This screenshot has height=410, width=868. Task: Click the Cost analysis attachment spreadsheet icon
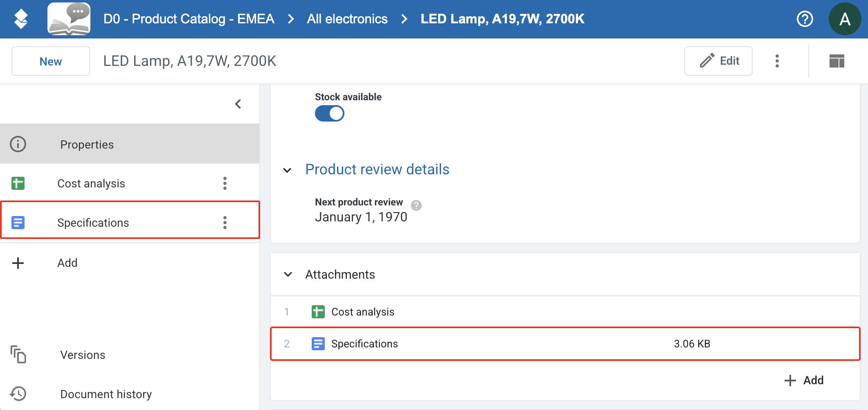click(x=318, y=312)
